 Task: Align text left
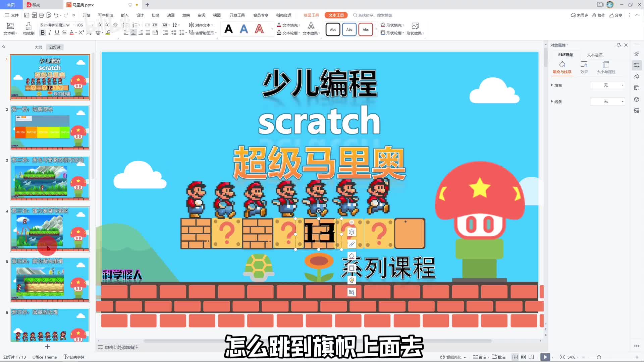coord(126,33)
